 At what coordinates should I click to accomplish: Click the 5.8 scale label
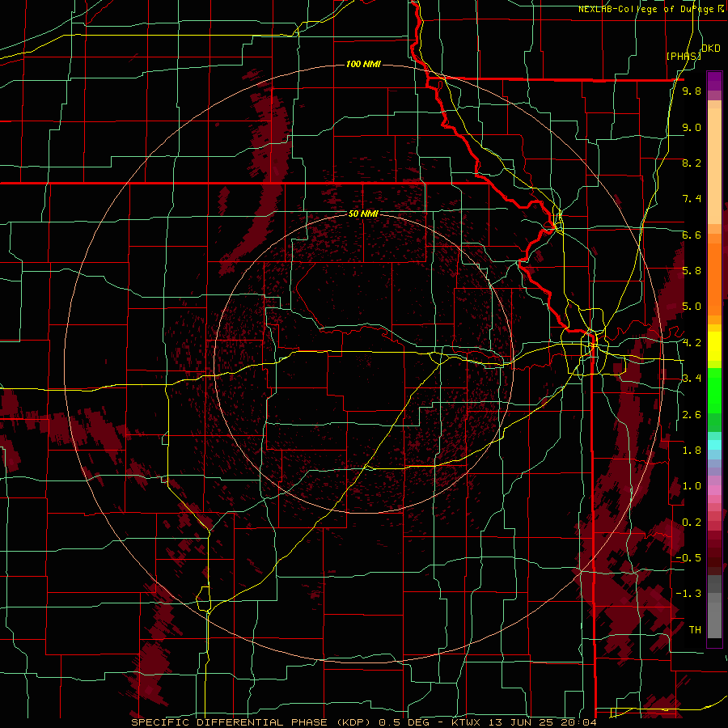coord(692,271)
